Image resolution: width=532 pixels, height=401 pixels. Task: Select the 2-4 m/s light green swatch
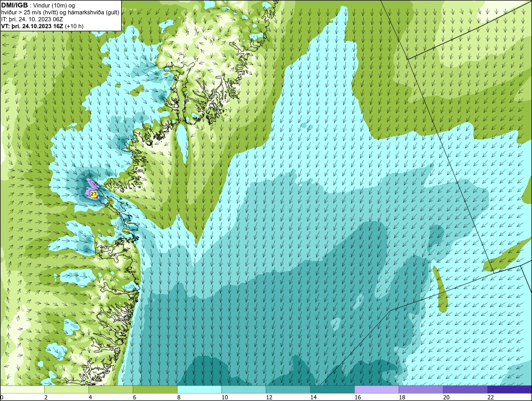click(66, 389)
